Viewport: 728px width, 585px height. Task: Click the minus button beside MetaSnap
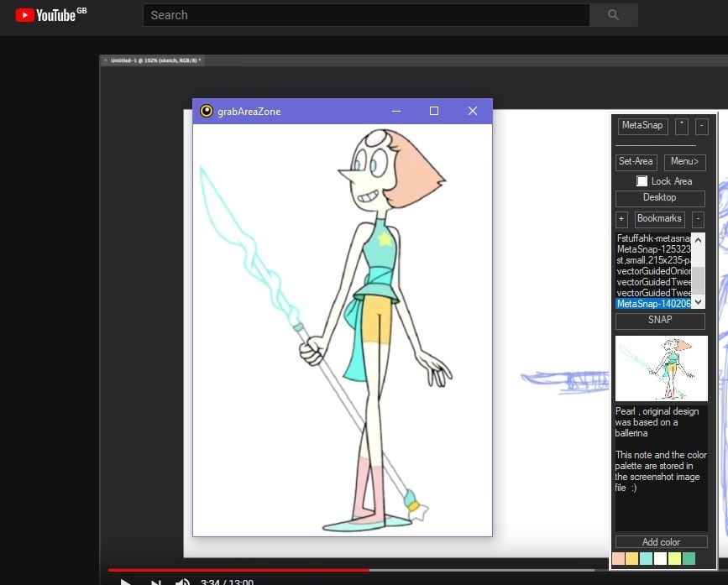tap(701, 126)
